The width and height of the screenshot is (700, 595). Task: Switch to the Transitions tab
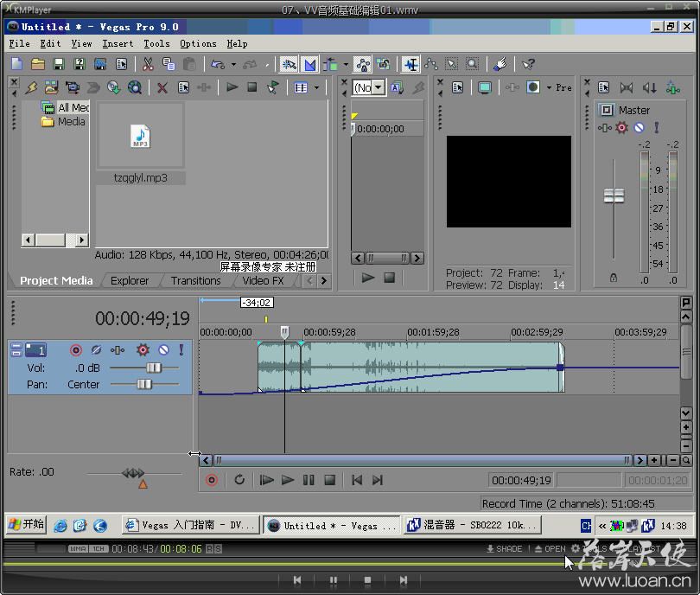pos(195,280)
